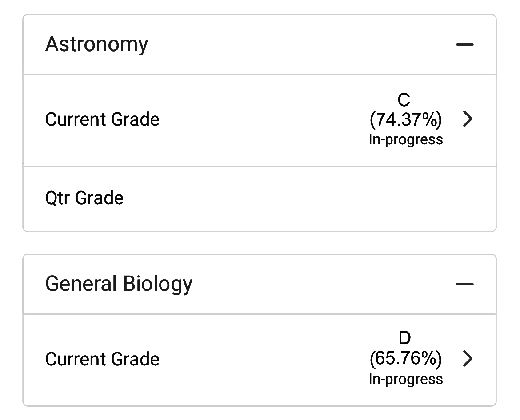Click the D letter grade in Biology
520x420 pixels.
click(404, 339)
